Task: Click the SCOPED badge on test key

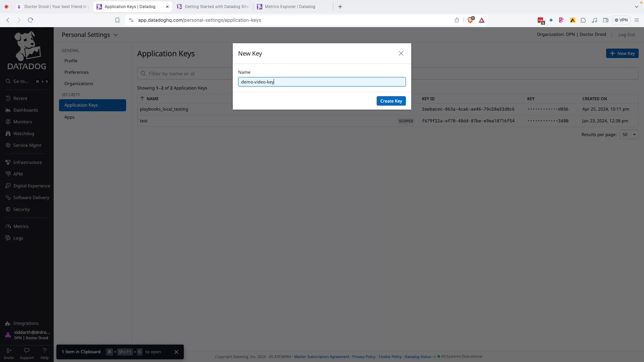Action: click(406, 121)
